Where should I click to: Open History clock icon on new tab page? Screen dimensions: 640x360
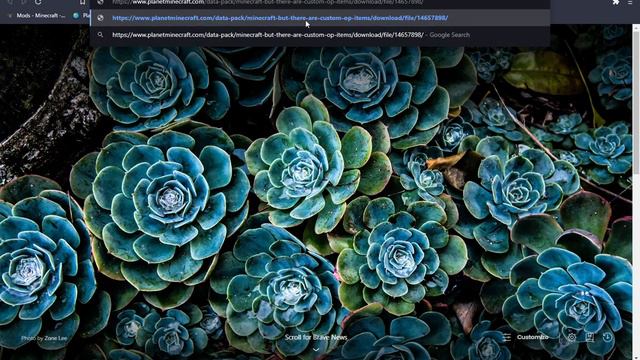[x=608, y=337]
